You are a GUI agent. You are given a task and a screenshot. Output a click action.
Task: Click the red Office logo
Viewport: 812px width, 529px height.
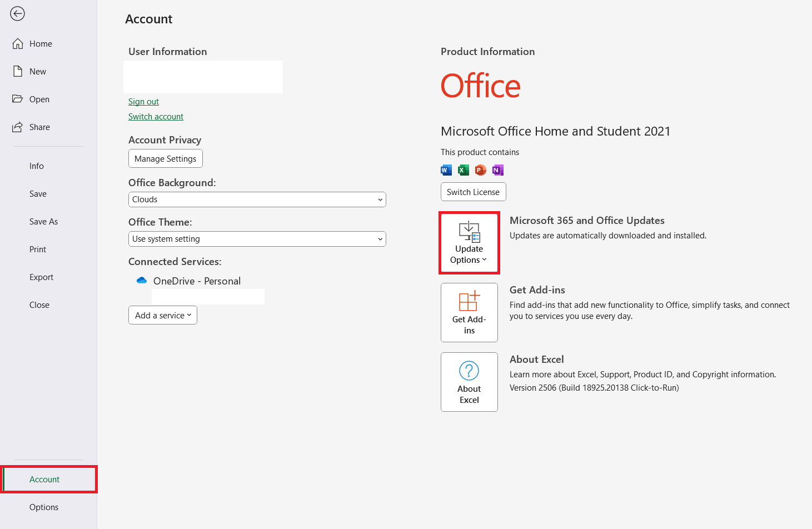click(481, 86)
